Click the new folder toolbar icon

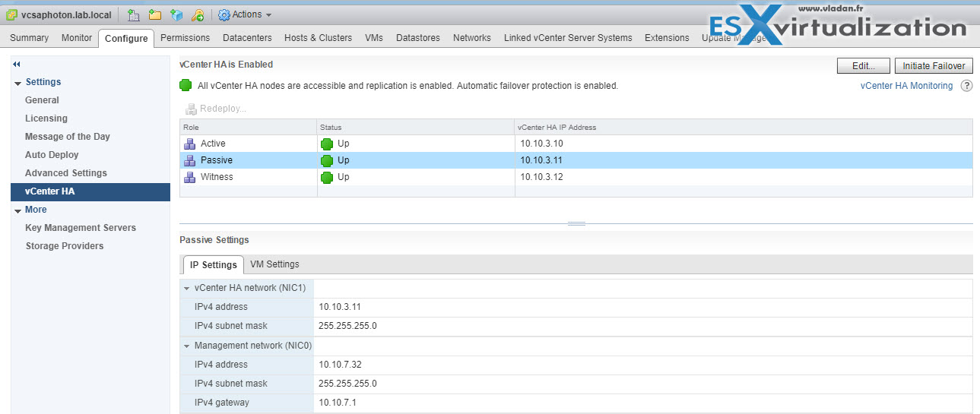155,14
